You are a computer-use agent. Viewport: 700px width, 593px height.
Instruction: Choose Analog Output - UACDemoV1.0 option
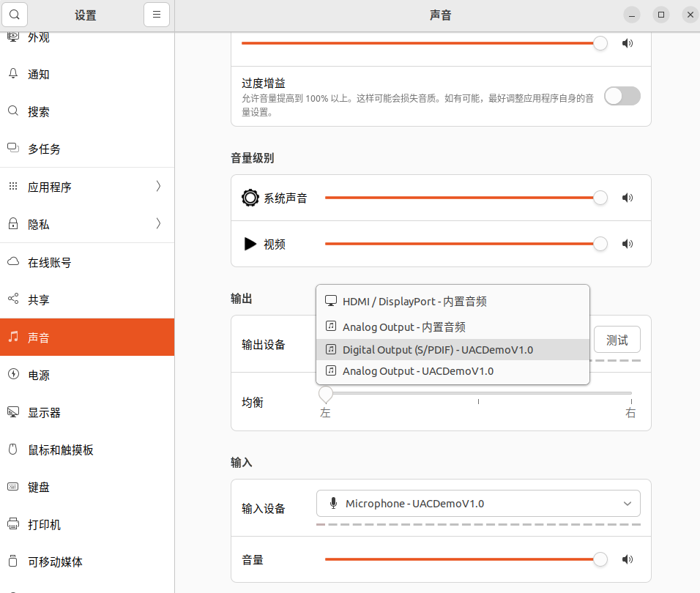tap(453, 370)
